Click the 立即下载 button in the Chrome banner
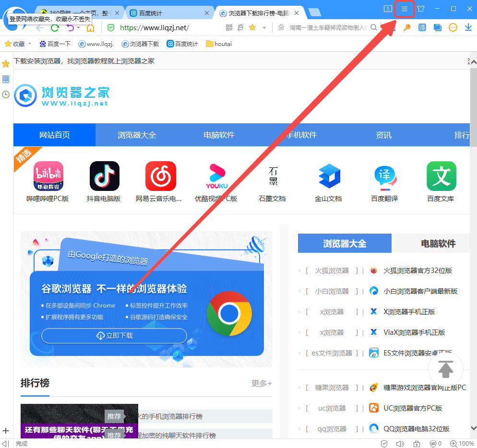 (x=114, y=336)
